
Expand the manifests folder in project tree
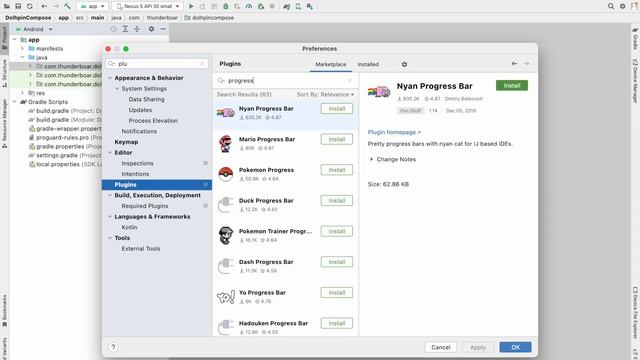click(x=22, y=48)
